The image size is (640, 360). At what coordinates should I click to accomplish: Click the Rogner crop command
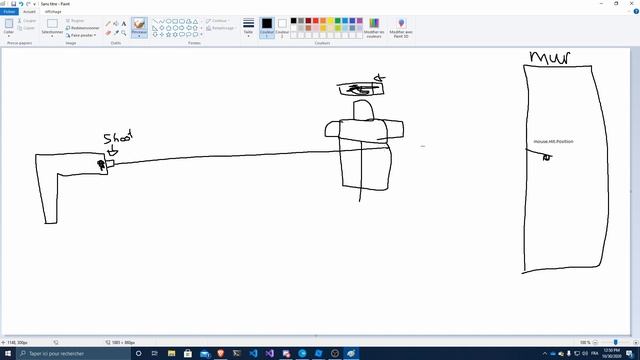(x=75, y=20)
